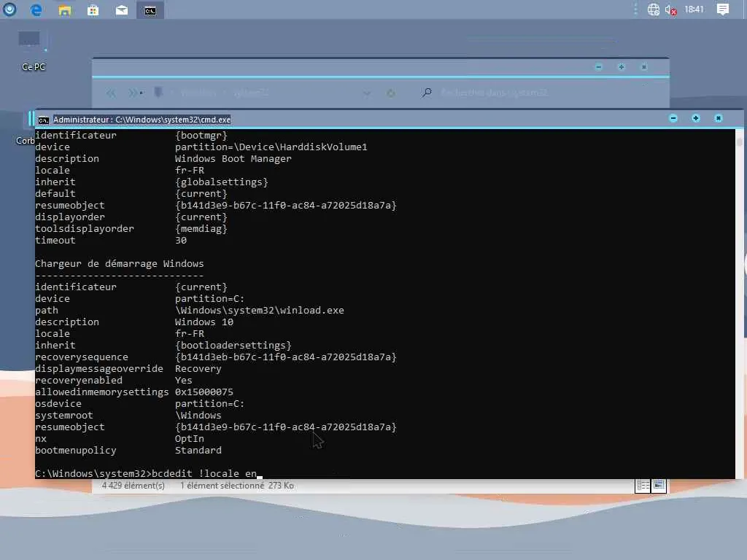Focus the 'Rechercher dans system32' search field
The image size is (747, 560).
(494, 93)
